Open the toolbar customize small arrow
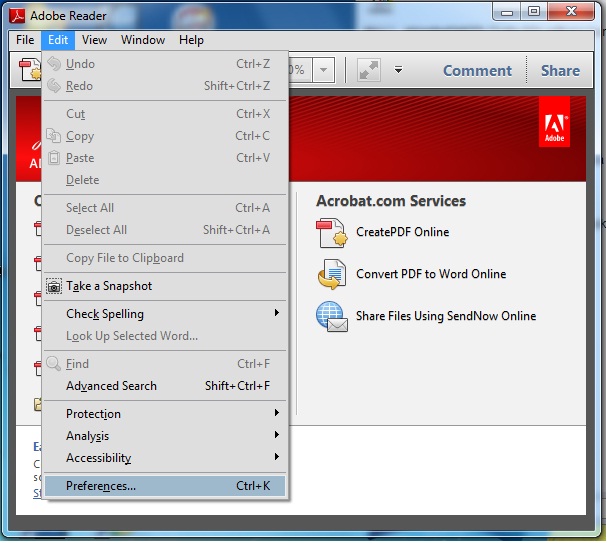The image size is (607, 543). tap(398, 70)
